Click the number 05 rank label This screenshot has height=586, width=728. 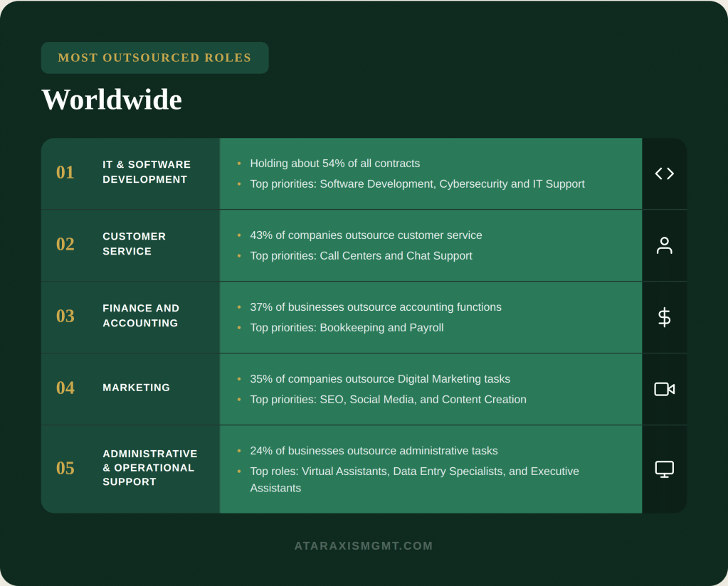click(65, 469)
